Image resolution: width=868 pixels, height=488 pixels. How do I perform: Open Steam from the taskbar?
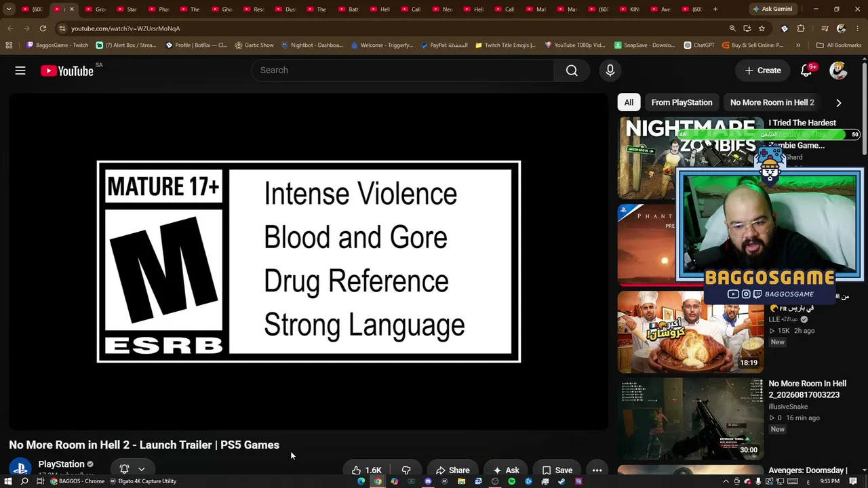tap(561, 481)
